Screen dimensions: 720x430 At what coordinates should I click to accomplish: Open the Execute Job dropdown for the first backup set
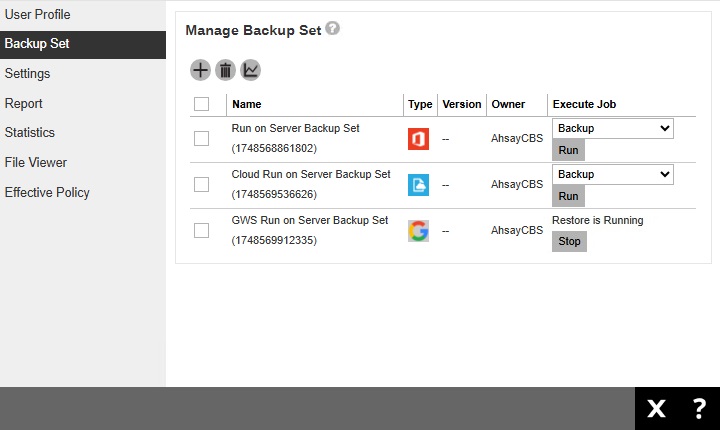613,129
